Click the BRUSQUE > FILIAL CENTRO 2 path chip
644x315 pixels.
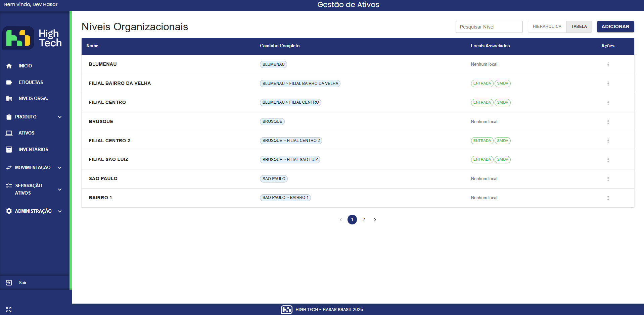(x=291, y=141)
